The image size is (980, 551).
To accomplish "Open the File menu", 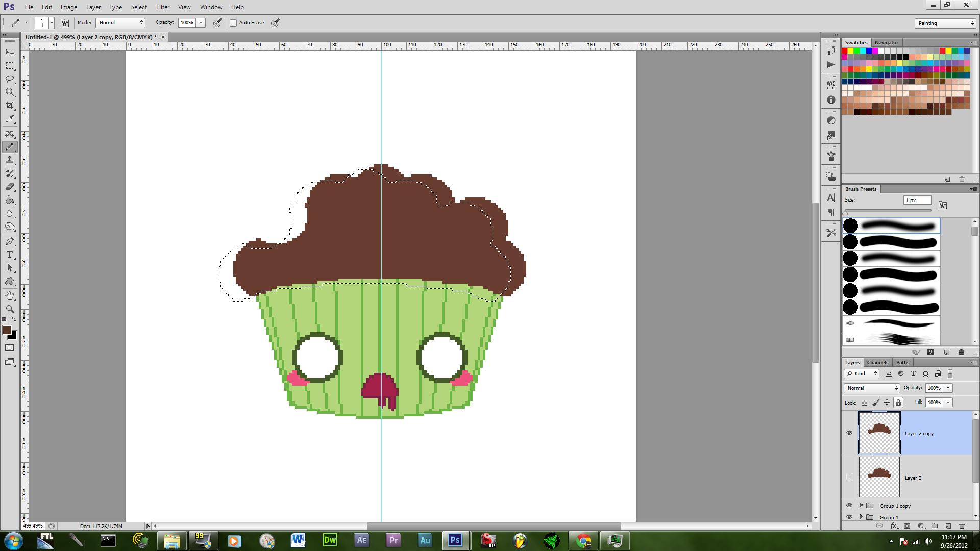I will [29, 7].
